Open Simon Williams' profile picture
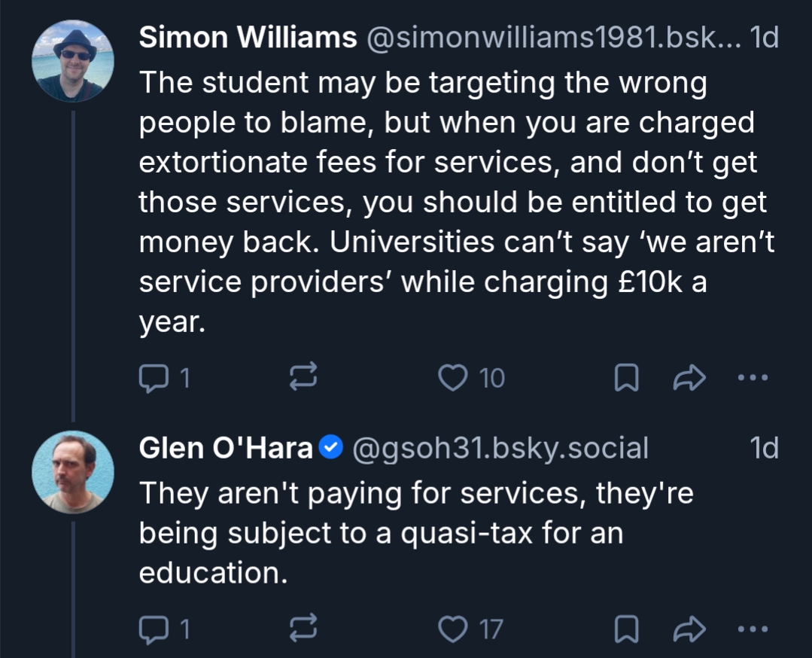812x658 pixels. tap(72, 61)
